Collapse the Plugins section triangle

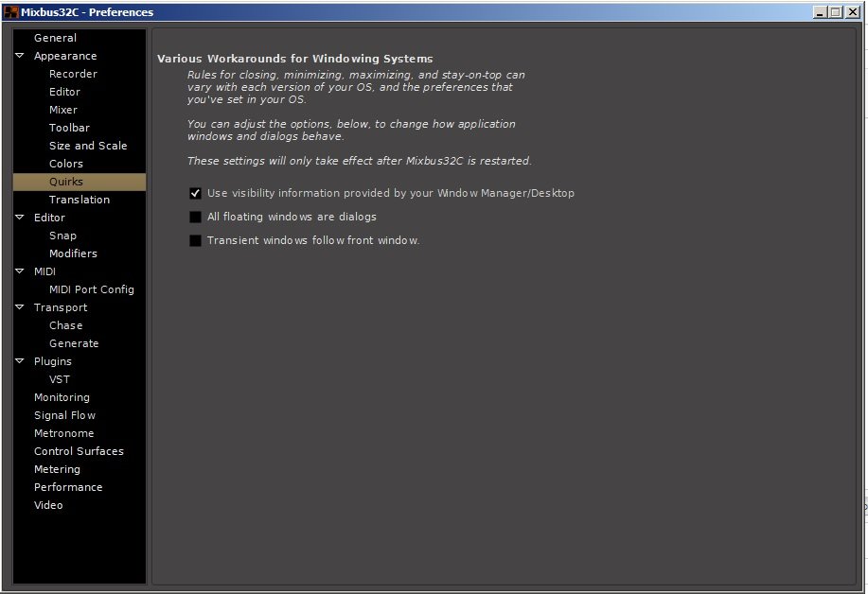[20, 360]
